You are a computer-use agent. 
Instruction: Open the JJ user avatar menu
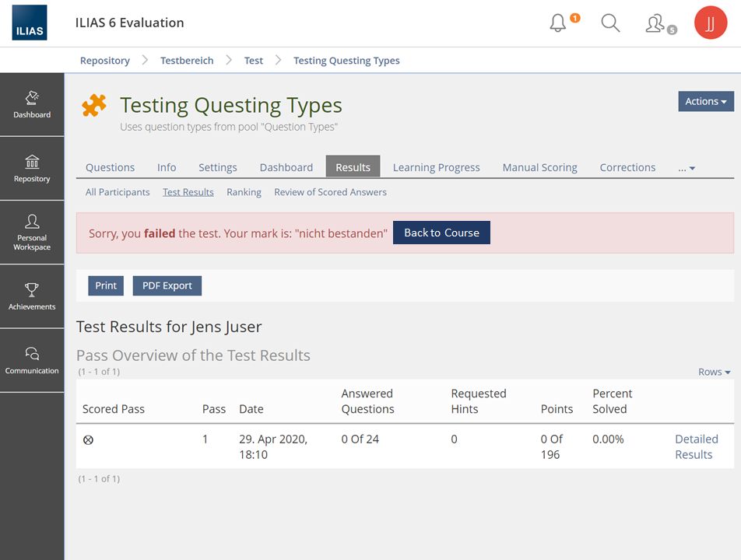tap(710, 23)
